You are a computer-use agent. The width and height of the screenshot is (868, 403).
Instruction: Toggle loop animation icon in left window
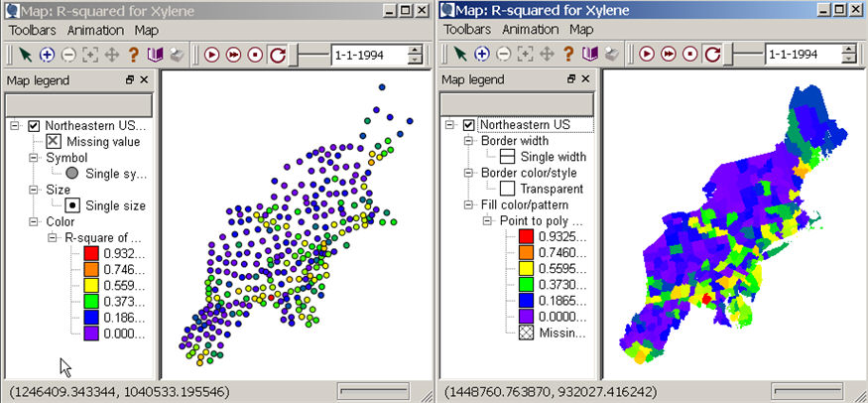(277, 55)
